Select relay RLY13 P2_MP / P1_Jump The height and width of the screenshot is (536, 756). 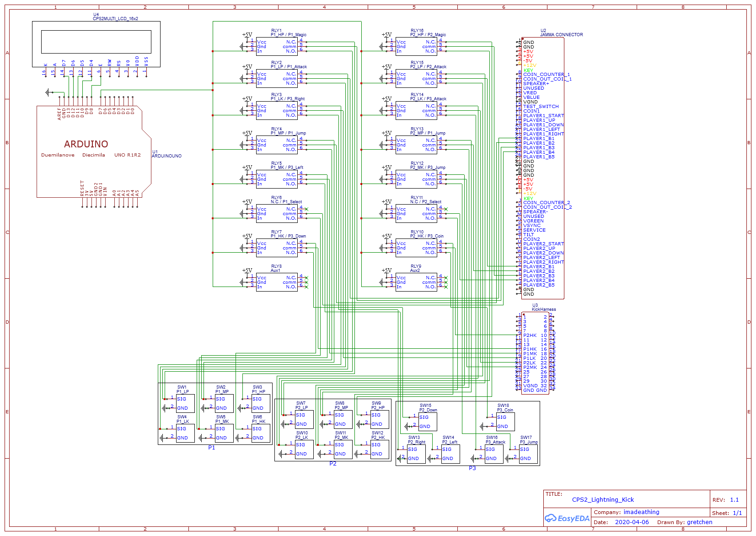[416, 145]
